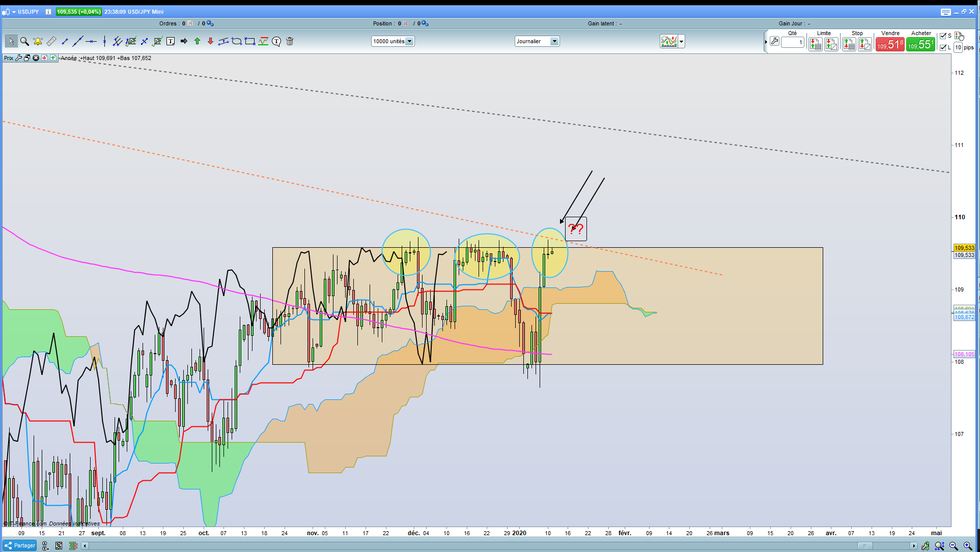This screenshot has height=552, width=980.
Task: Expand the indicators dropdown arrow
Action: point(682,41)
